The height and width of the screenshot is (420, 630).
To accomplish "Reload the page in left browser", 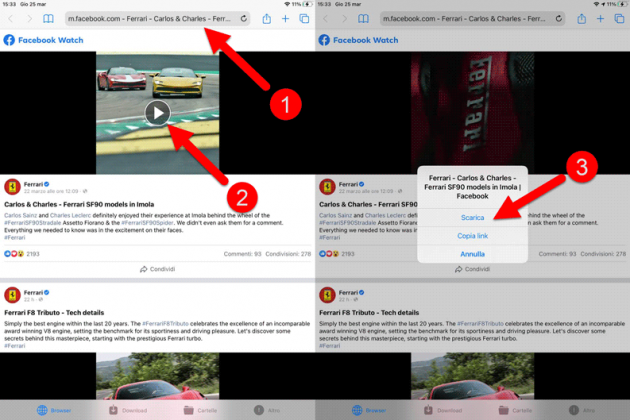I will pyautogui.click(x=243, y=18).
